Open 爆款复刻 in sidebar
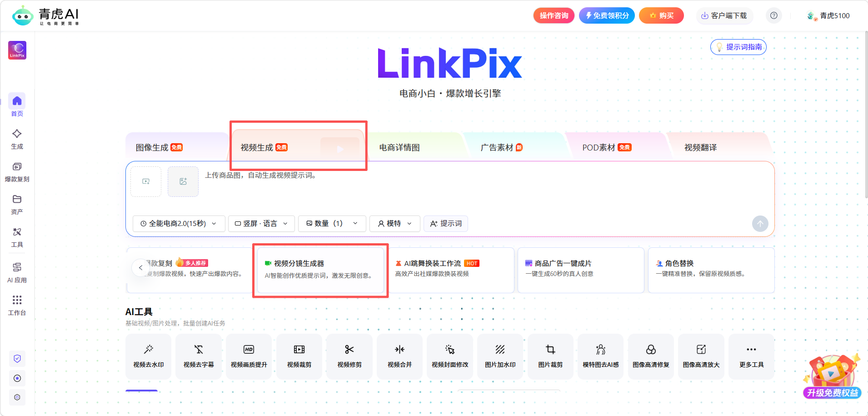868x416 pixels. pyautogui.click(x=17, y=172)
